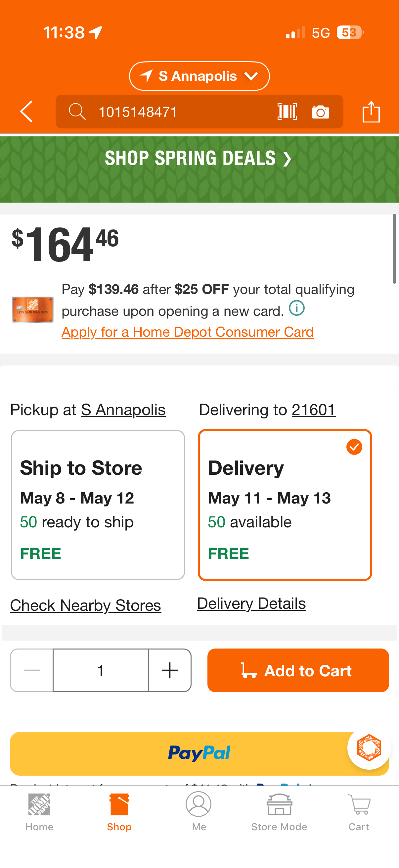This screenshot has width=399, height=868.
Task: Open the floating chat assistant icon
Action: [x=369, y=747]
